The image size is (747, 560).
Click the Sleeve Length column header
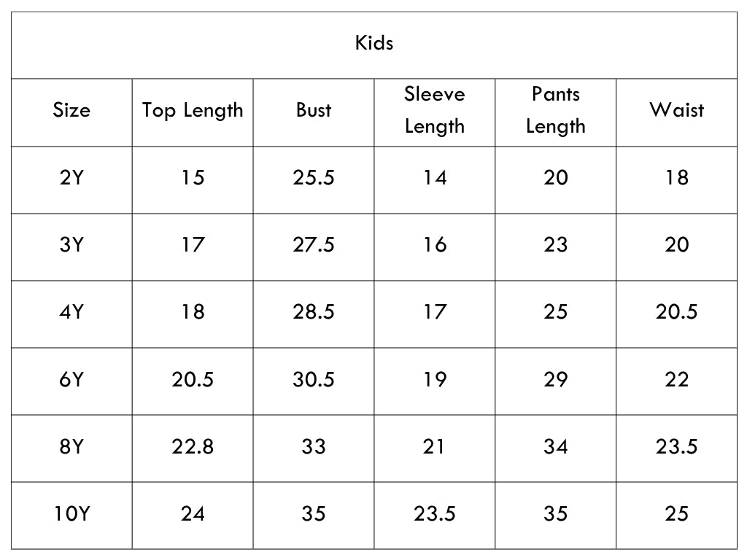pyautogui.click(x=435, y=110)
